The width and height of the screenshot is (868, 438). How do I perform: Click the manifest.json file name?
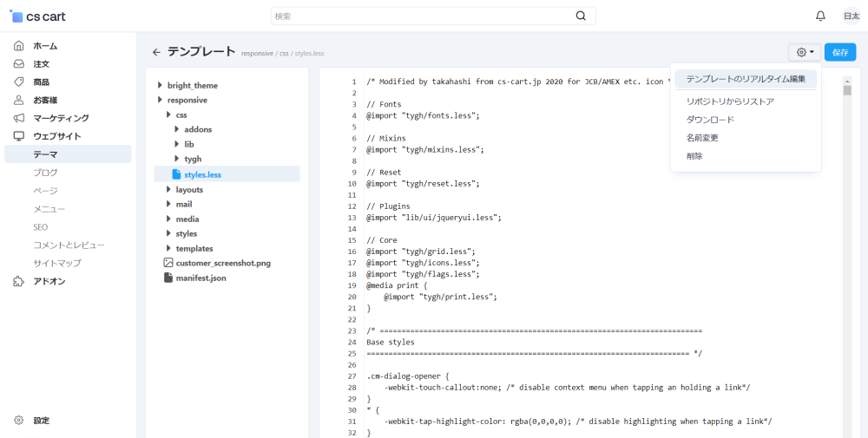(x=201, y=278)
